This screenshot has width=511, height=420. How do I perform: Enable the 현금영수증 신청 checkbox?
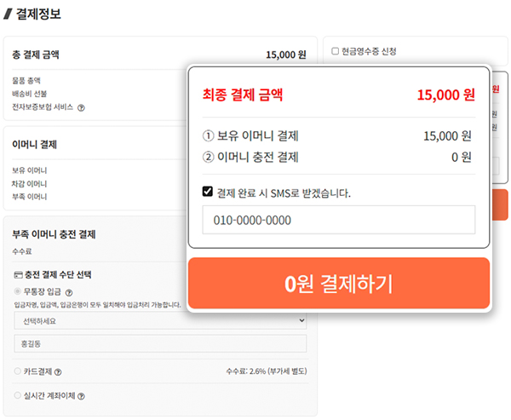335,51
